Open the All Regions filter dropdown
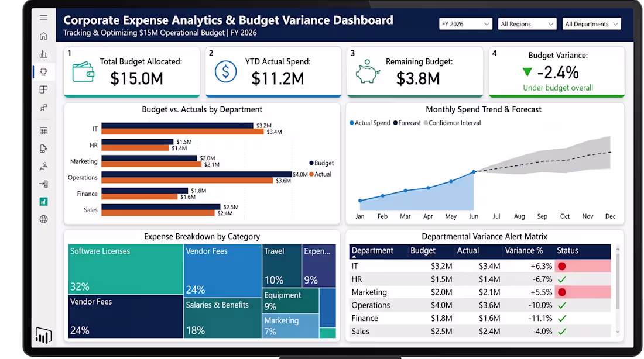Image resolution: width=644 pixels, height=359 pixels. pos(527,24)
